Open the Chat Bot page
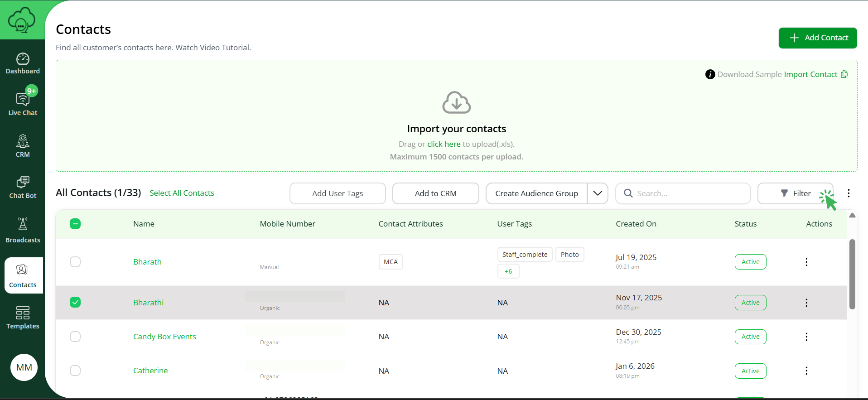868x400 pixels. click(23, 188)
